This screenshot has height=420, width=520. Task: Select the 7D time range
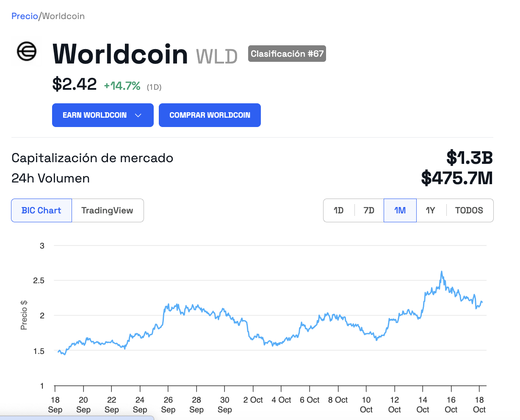click(x=369, y=210)
